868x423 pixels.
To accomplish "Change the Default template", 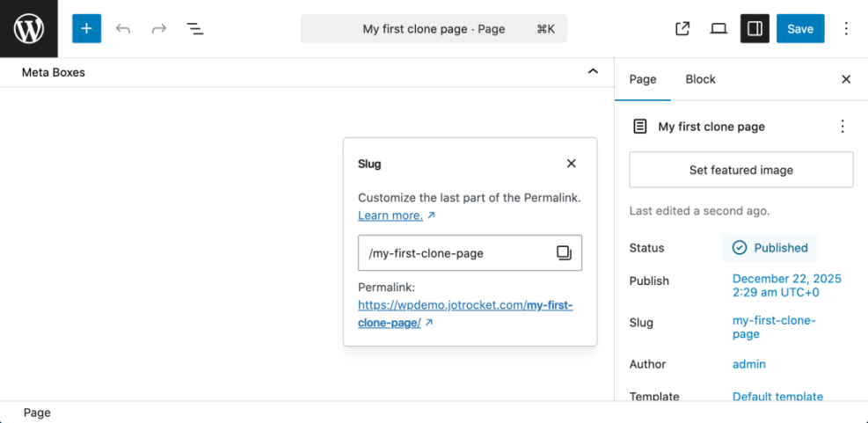I will click(x=777, y=397).
